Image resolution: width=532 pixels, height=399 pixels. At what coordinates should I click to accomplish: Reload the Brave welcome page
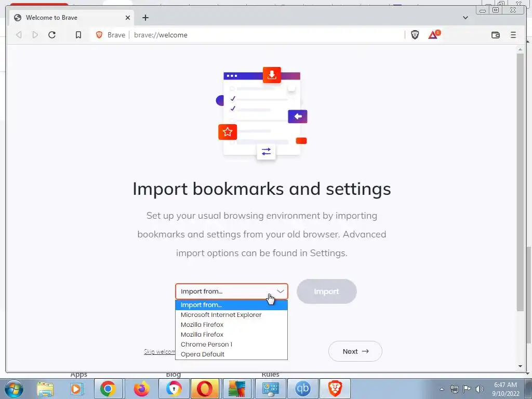pyautogui.click(x=52, y=35)
